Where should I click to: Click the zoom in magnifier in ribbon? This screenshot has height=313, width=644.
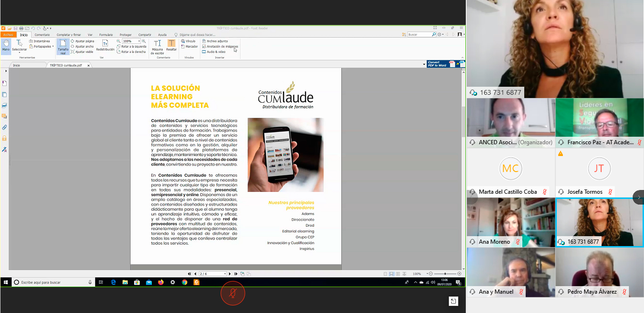[144, 41]
